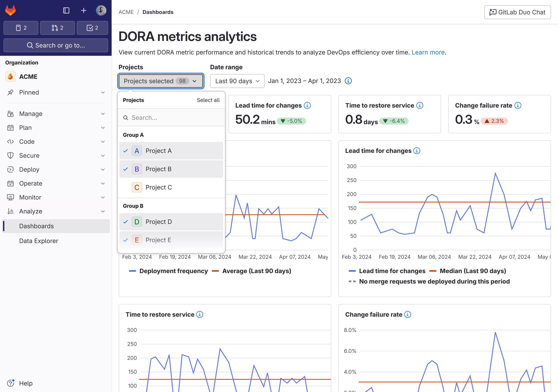Toggle the Projects selected dropdown
Image resolution: width=558 pixels, height=392 pixels.
click(x=161, y=81)
